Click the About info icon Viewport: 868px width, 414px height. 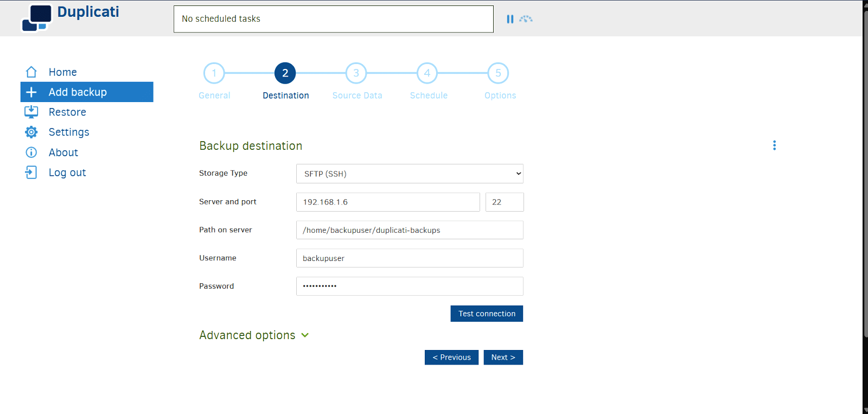[x=31, y=152]
